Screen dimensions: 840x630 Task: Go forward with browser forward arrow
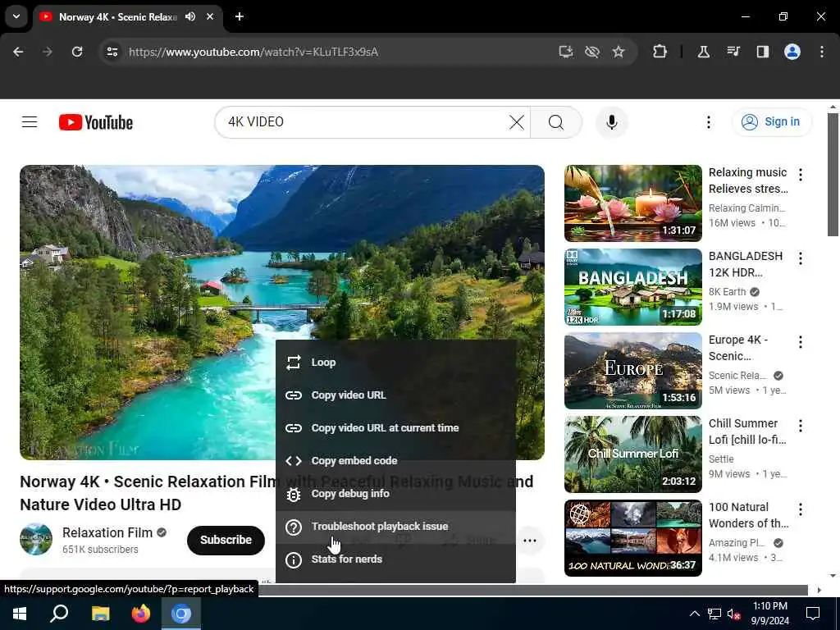click(x=48, y=52)
